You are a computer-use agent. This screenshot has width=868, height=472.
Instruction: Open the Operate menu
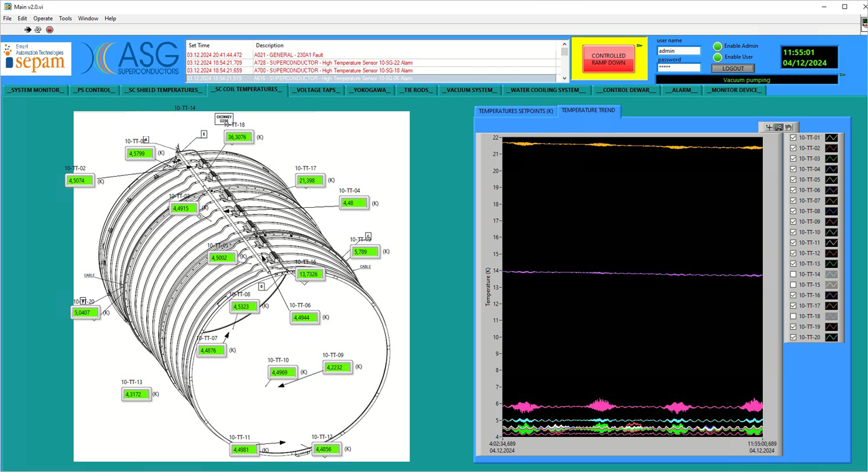43,19
